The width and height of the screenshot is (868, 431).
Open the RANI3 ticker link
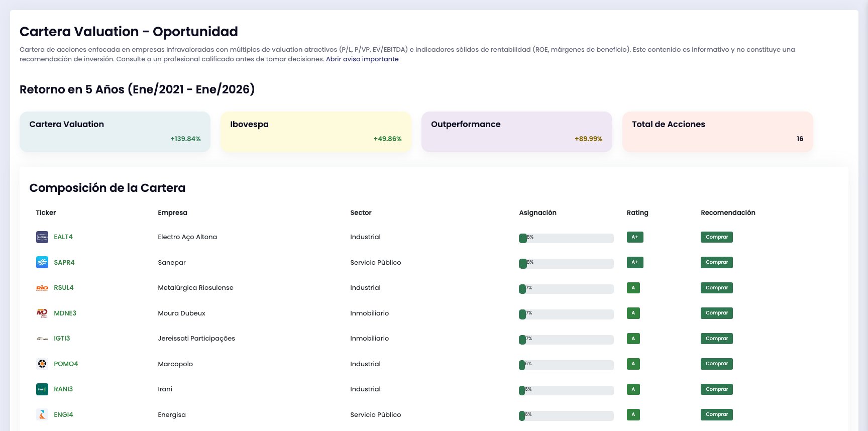point(63,389)
